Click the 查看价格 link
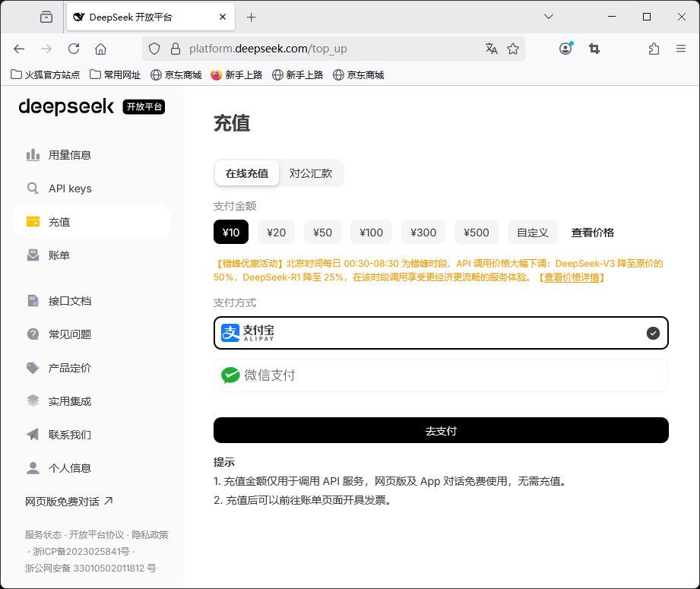Screen dimensions: 700x589 pos(592,233)
